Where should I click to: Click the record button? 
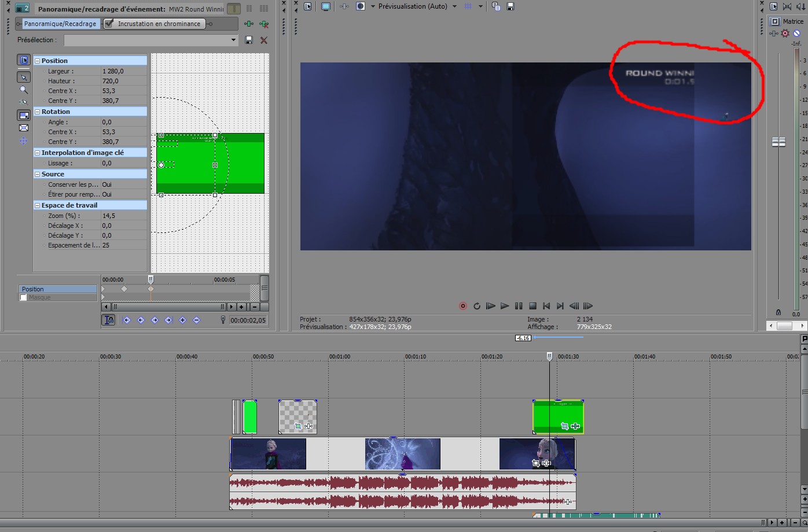pos(463,306)
